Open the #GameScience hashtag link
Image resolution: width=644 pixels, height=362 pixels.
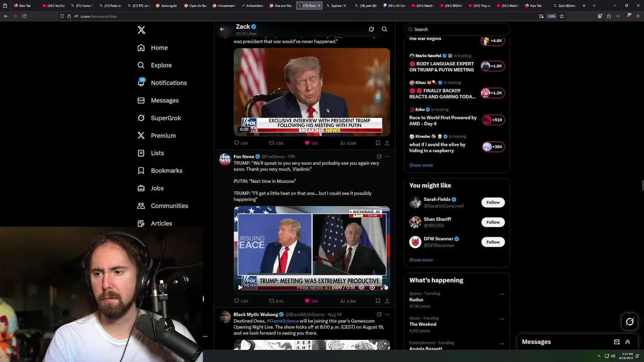click(283, 321)
